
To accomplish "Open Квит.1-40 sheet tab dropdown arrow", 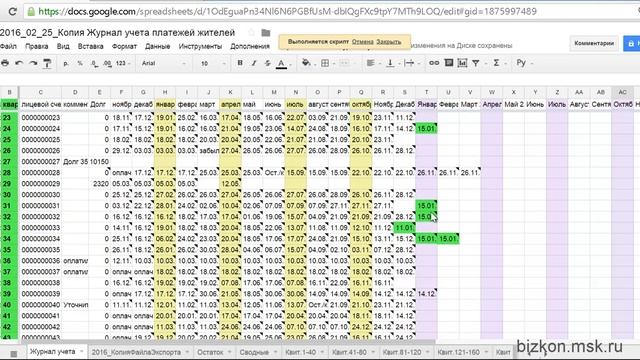I will [322, 352].
